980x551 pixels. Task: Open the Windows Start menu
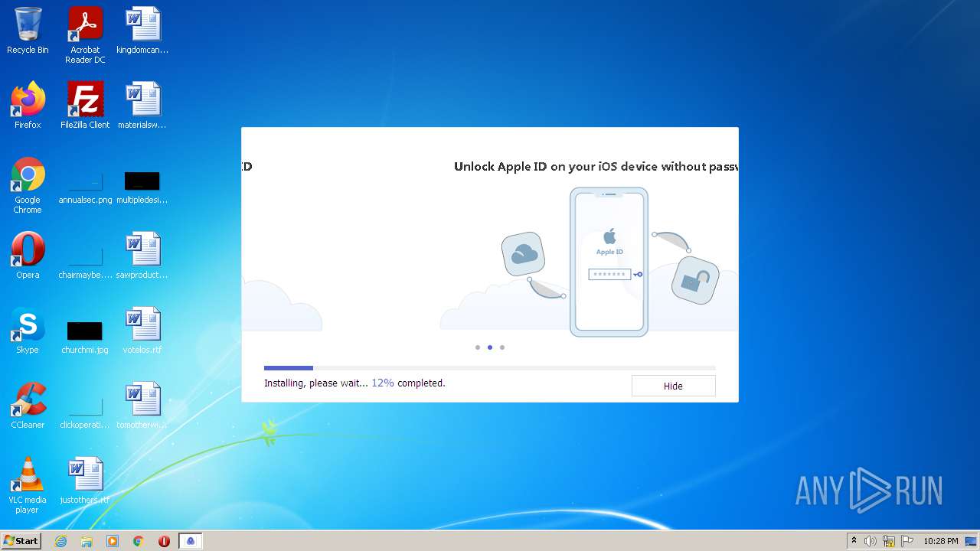tap(21, 540)
